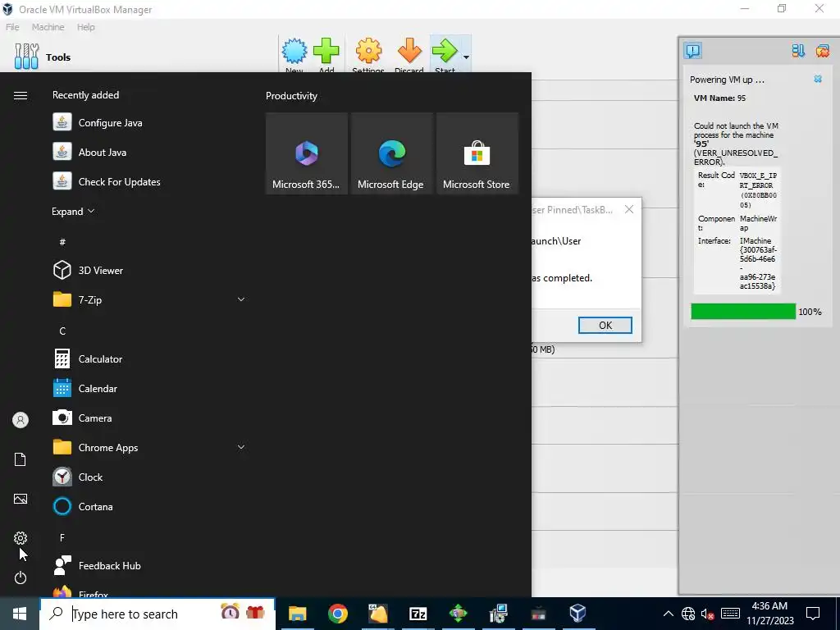Click the F letter header

click(x=62, y=537)
